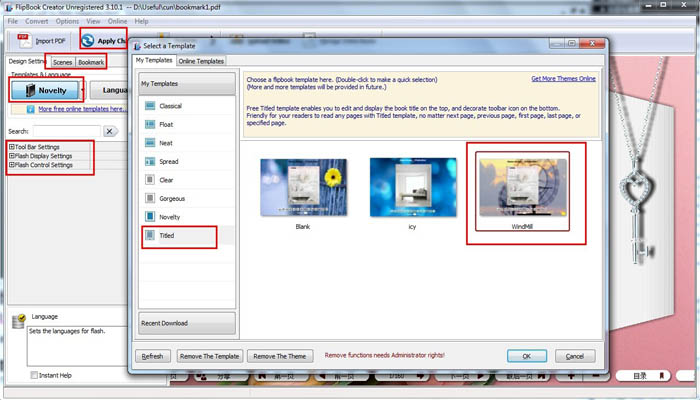Click the Apply Change refresh icon
700x400 pixels.
pyautogui.click(x=88, y=41)
